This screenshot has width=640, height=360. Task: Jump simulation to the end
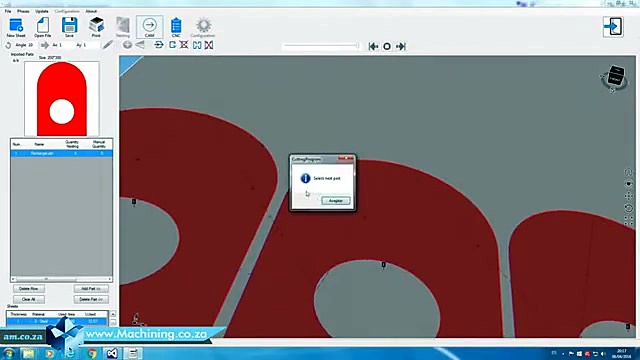[400, 46]
